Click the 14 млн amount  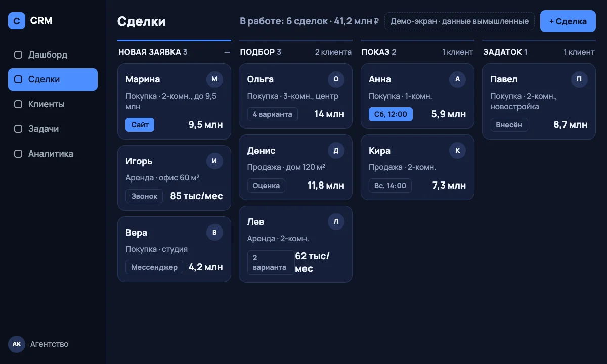(329, 114)
